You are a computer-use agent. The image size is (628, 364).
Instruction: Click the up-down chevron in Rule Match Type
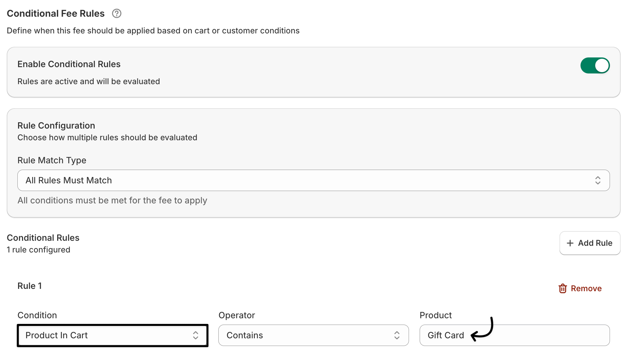coord(598,180)
